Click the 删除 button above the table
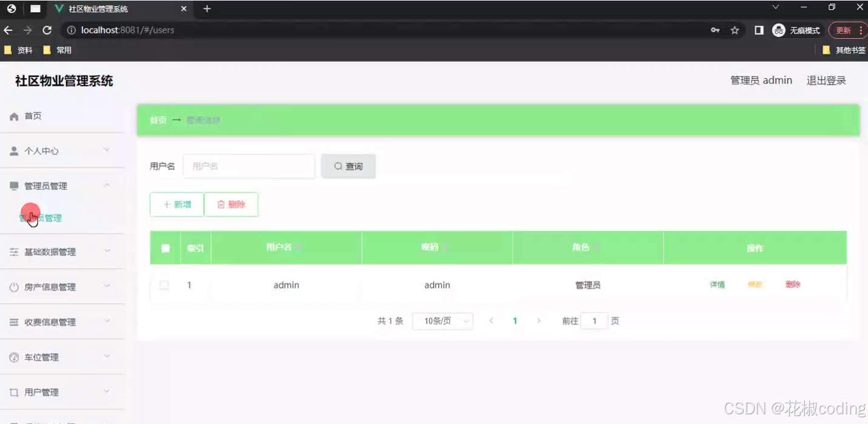868x424 pixels. [x=231, y=204]
